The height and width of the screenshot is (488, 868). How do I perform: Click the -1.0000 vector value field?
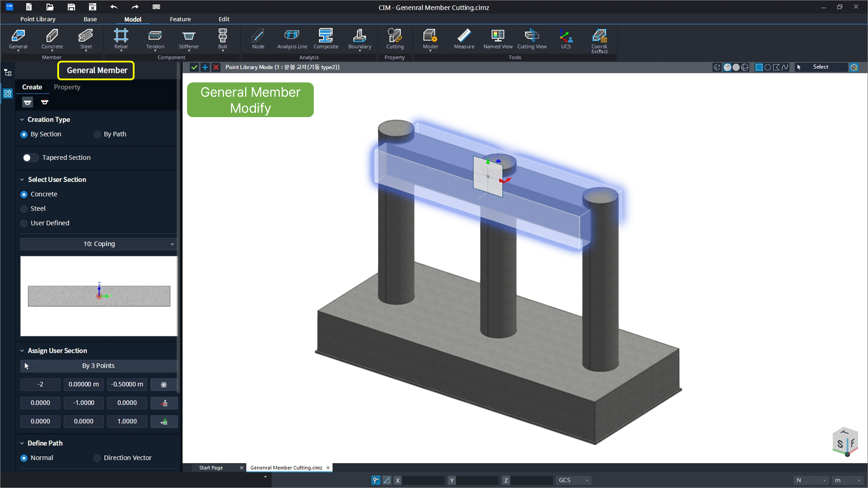point(84,403)
